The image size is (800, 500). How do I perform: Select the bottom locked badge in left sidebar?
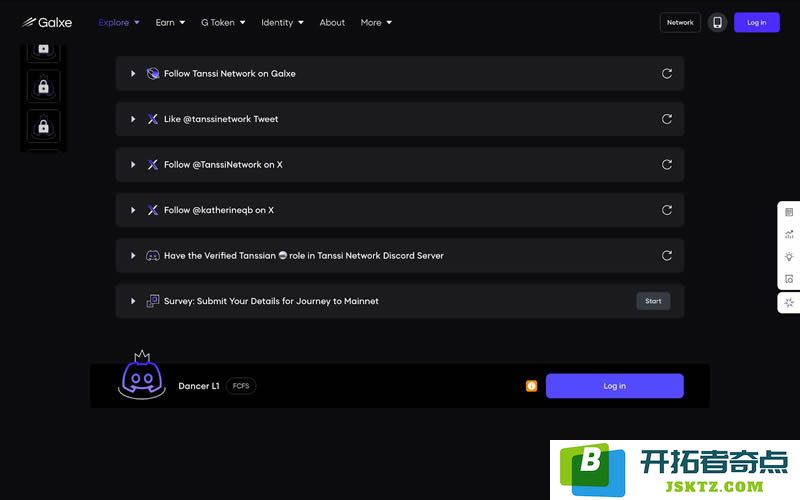[43, 127]
